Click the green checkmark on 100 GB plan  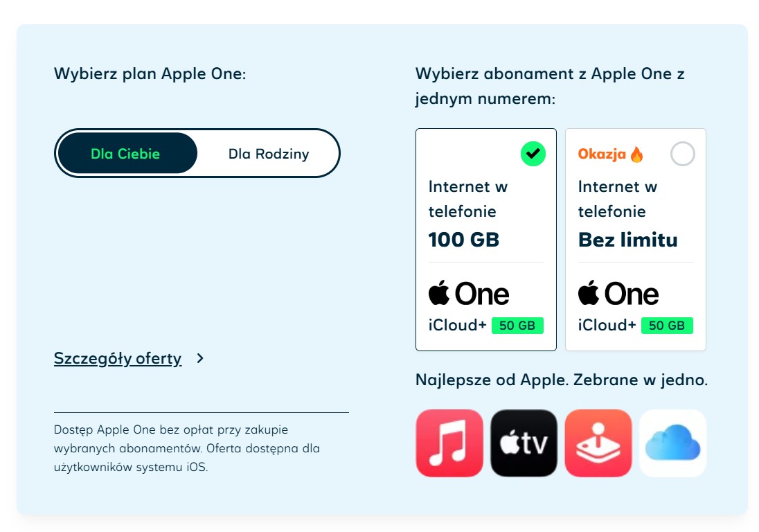tap(533, 154)
